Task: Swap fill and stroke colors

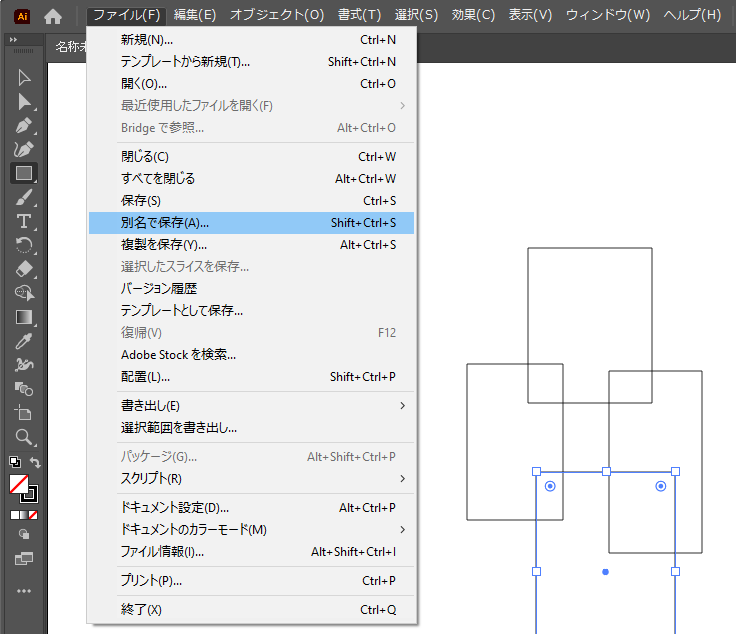Action: pos(36,463)
